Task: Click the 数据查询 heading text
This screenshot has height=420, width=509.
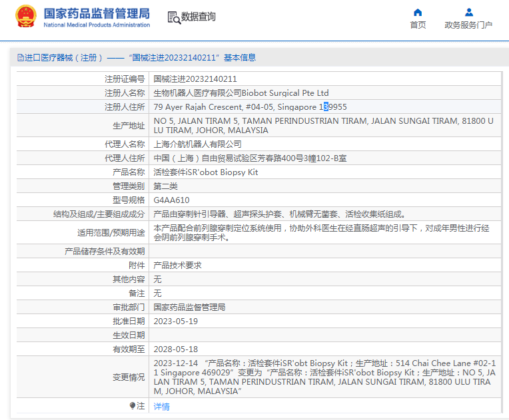Action: pyautogui.click(x=198, y=17)
